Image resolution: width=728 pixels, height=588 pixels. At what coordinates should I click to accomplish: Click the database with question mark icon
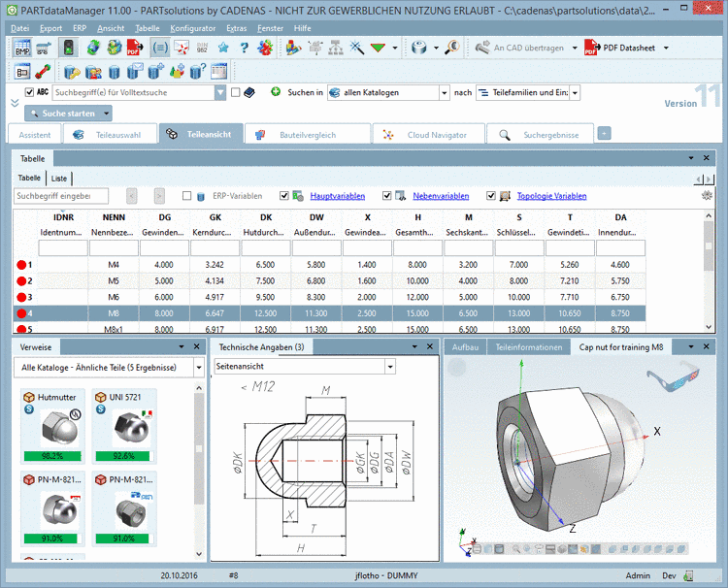click(x=197, y=72)
